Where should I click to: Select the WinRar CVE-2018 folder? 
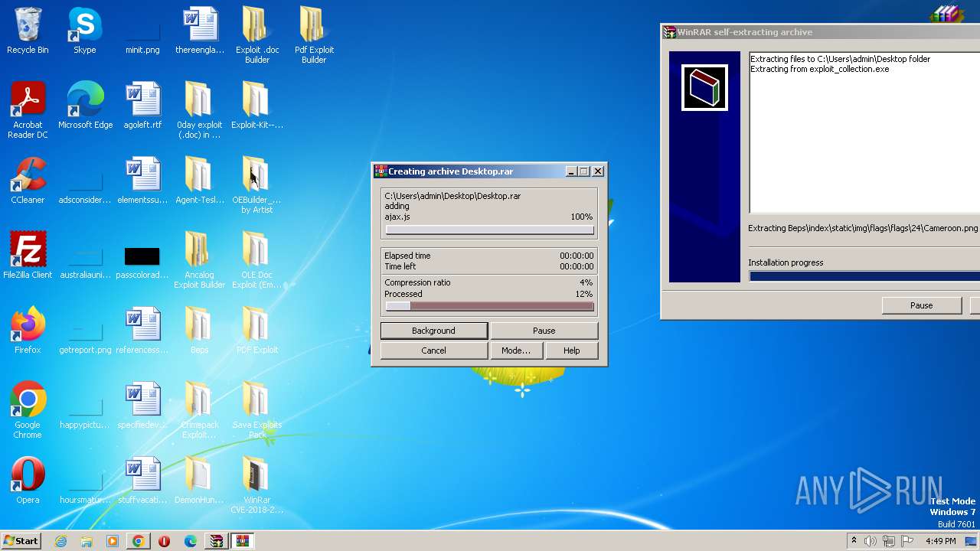click(x=257, y=486)
